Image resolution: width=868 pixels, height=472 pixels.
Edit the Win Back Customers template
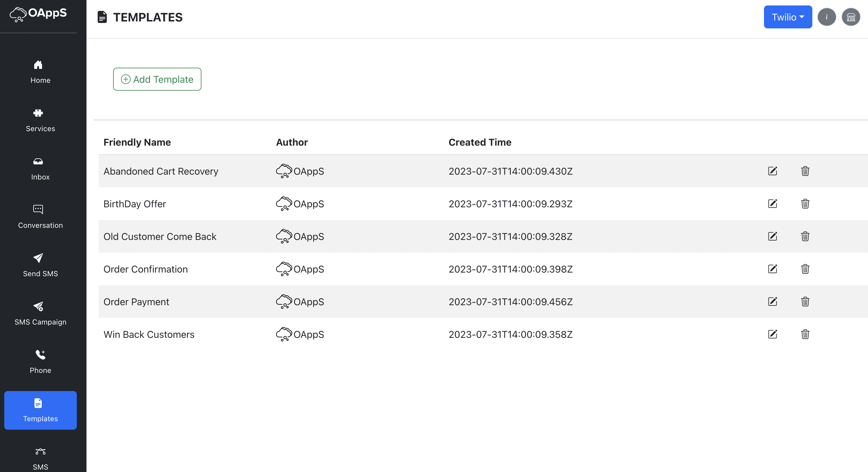pos(772,334)
